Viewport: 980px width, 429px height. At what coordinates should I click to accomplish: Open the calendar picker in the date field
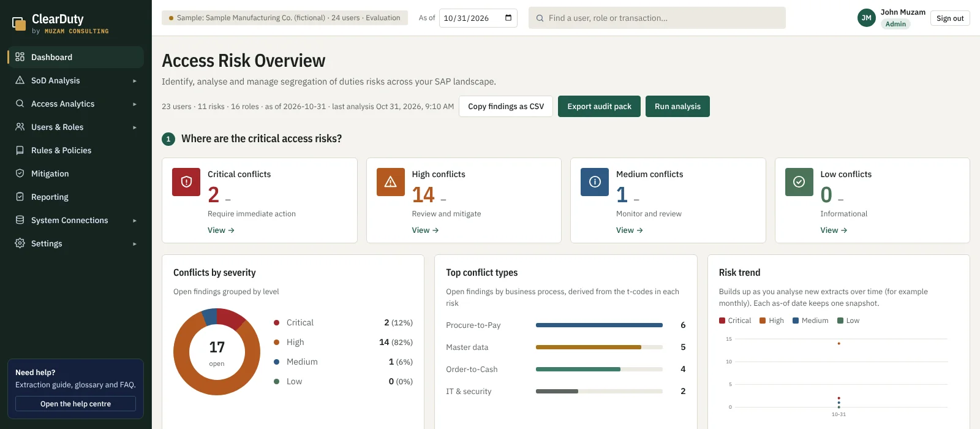tap(508, 18)
